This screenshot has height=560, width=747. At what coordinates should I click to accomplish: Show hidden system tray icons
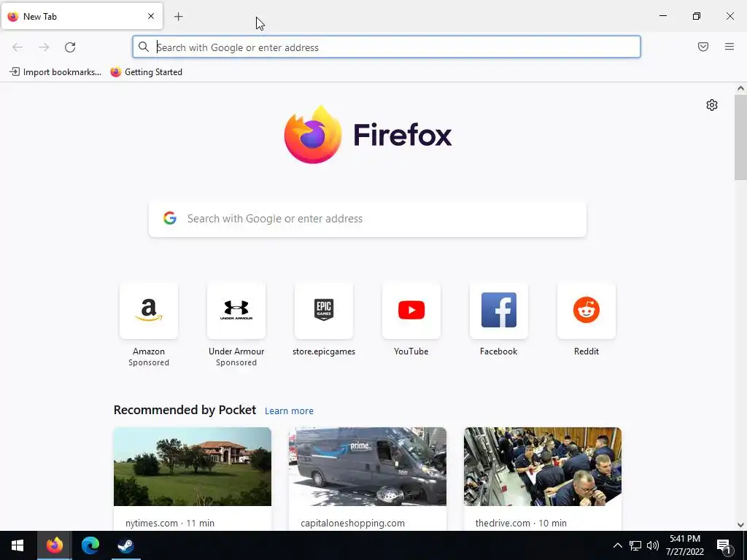point(617,545)
